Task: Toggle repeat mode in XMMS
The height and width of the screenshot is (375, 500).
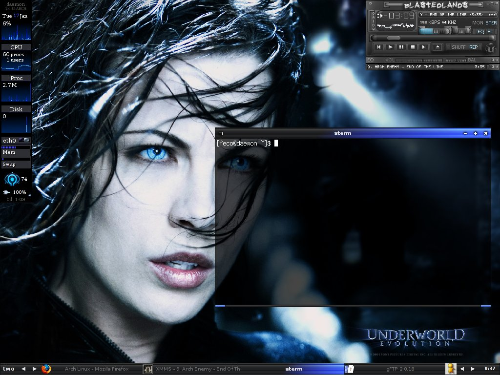Action: coord(474,47)
